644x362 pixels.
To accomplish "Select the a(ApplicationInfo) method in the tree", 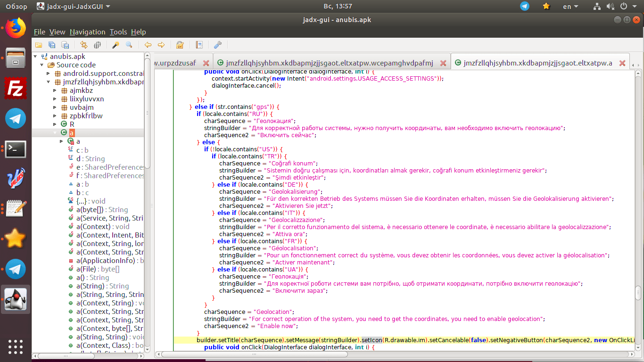I will point(107,260).
